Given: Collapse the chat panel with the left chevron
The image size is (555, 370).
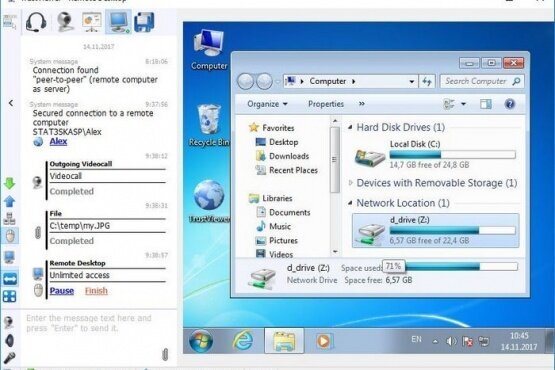Looking at the screenshot, I should click(11, 103).
